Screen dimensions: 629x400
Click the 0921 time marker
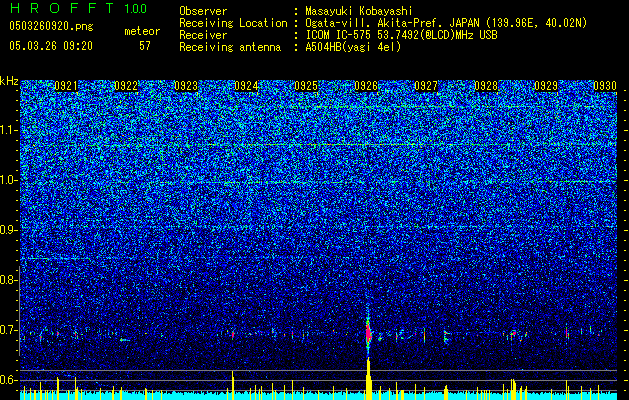coord(66,86)
